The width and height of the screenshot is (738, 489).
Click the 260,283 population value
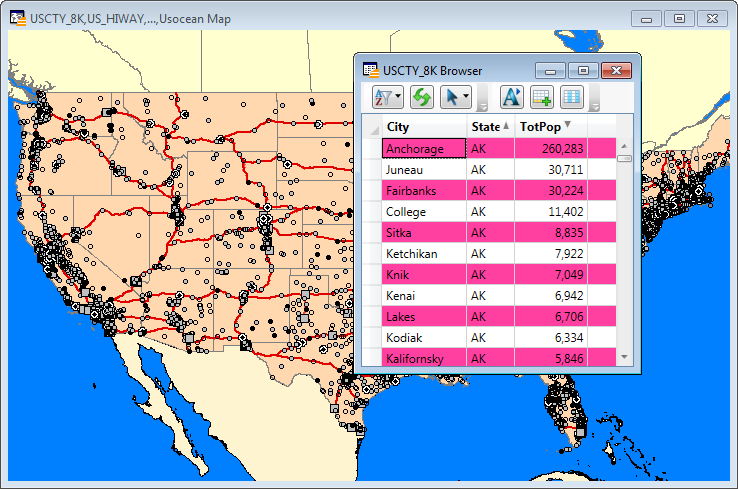point(562,149)
